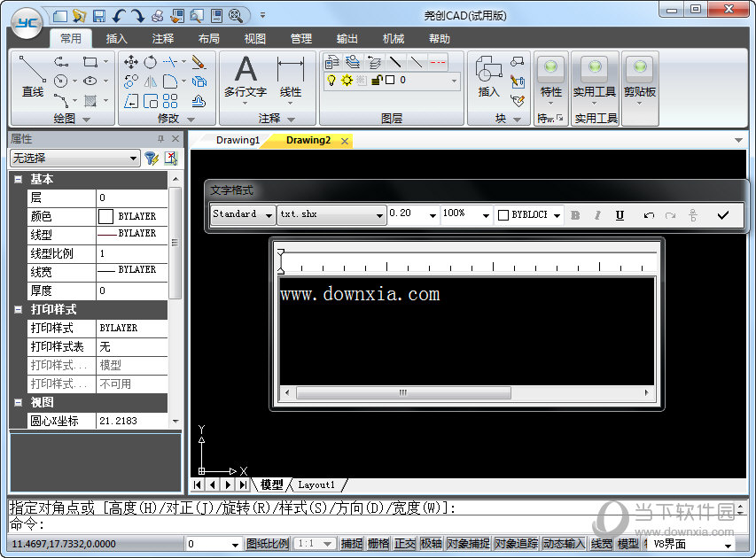This screenshot has height=558, width=756.
Task: Toggle 捕捉 snap in status bar
Action: [352, 544]
